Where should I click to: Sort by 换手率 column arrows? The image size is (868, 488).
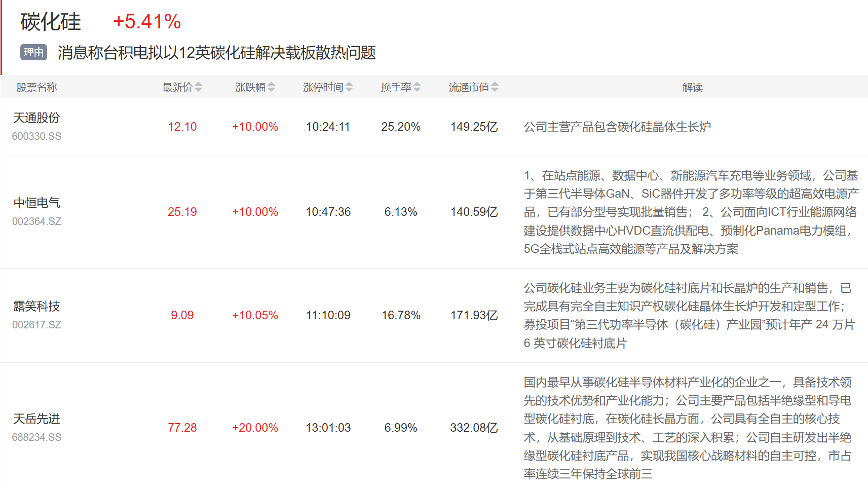click(x=417, y=87)
